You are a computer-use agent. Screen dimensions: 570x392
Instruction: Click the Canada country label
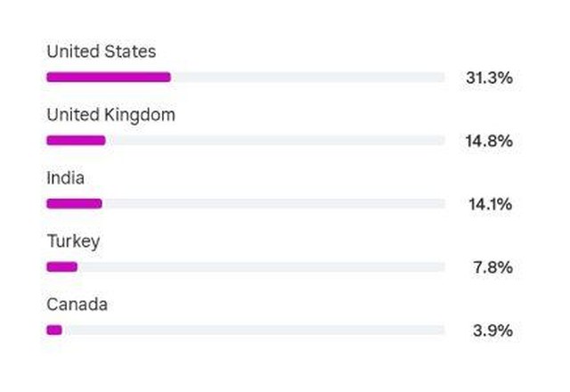[77, 305]
